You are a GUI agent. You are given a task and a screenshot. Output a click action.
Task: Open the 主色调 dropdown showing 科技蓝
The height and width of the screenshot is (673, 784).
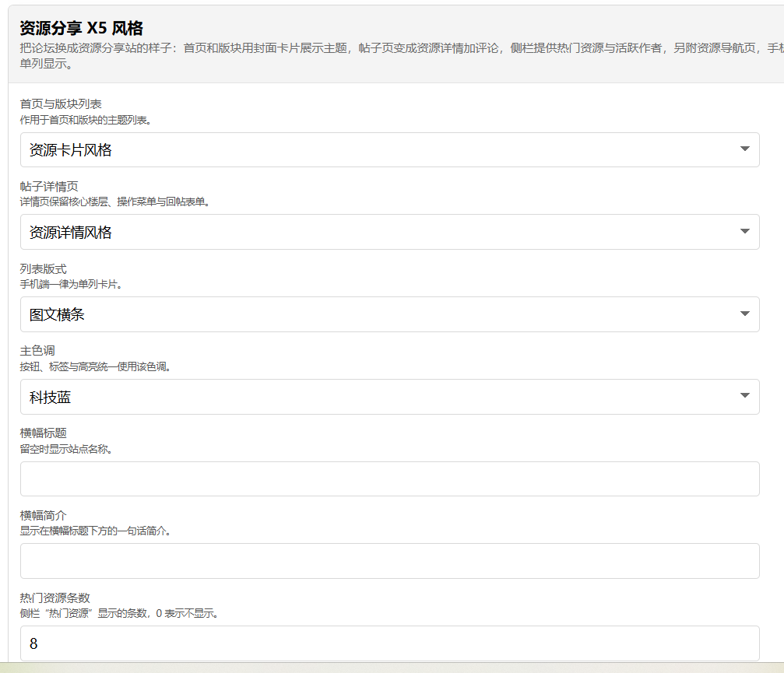click(389, 397)
